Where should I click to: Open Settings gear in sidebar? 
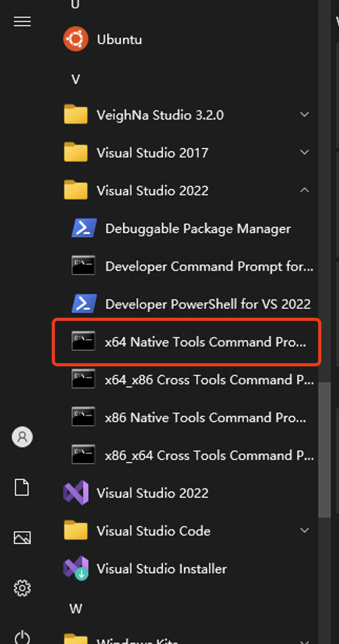(x=22, y=588)
